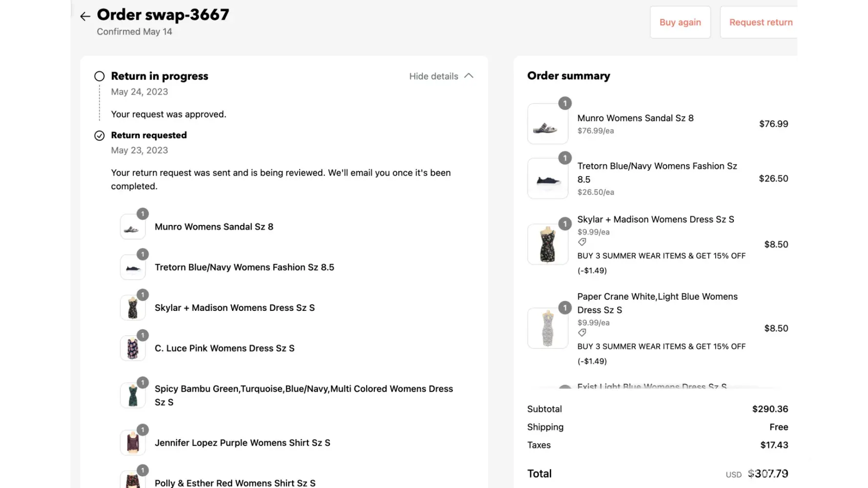Click the Hide details text toggle
The height and width of the screenshot is (488, 868).
click(434, 77)
